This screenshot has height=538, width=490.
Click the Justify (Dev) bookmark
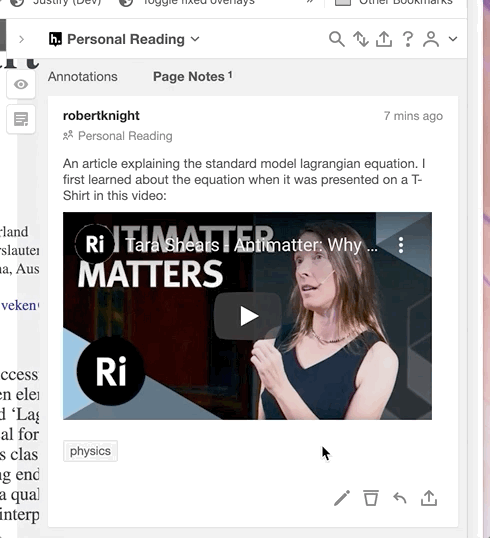[56, 2]
